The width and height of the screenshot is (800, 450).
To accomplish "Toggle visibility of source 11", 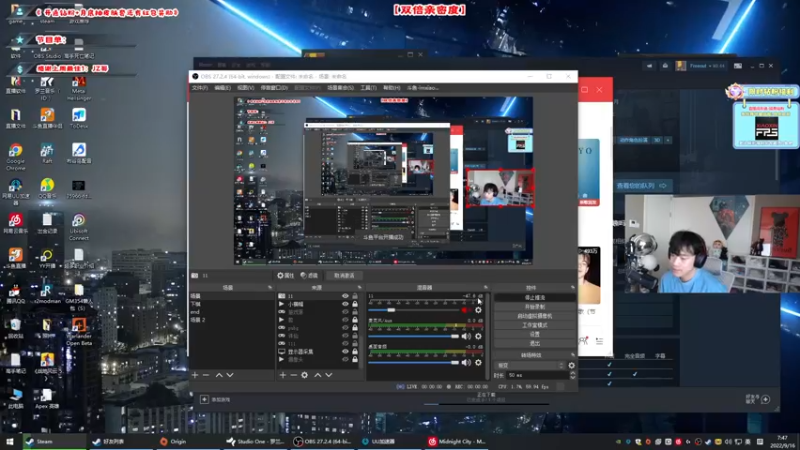I will [345, 296].
